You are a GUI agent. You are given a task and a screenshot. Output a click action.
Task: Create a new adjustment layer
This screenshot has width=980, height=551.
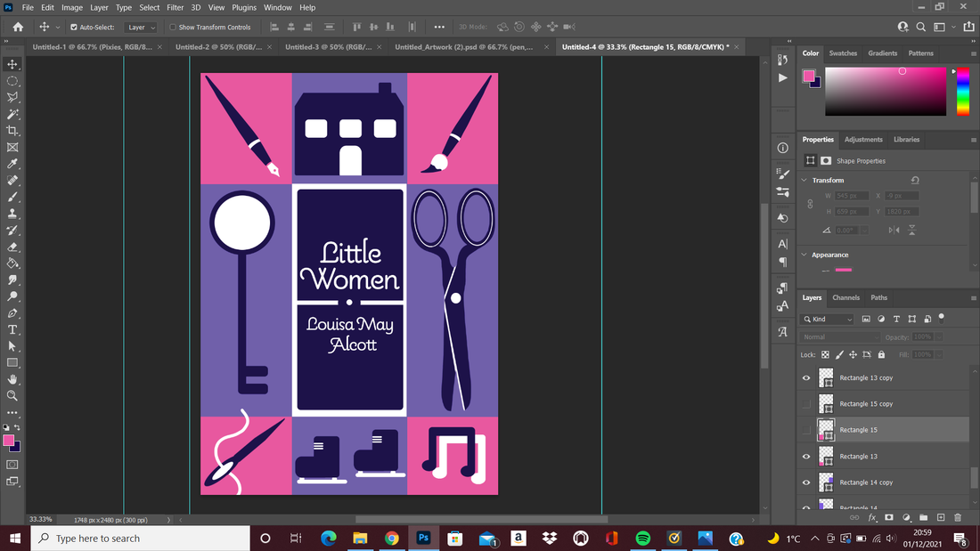coord(906,517)
